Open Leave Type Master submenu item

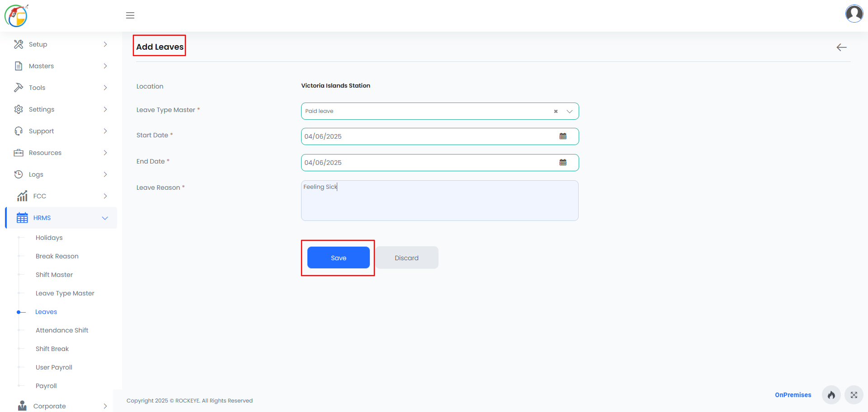(x=65, y=293)
